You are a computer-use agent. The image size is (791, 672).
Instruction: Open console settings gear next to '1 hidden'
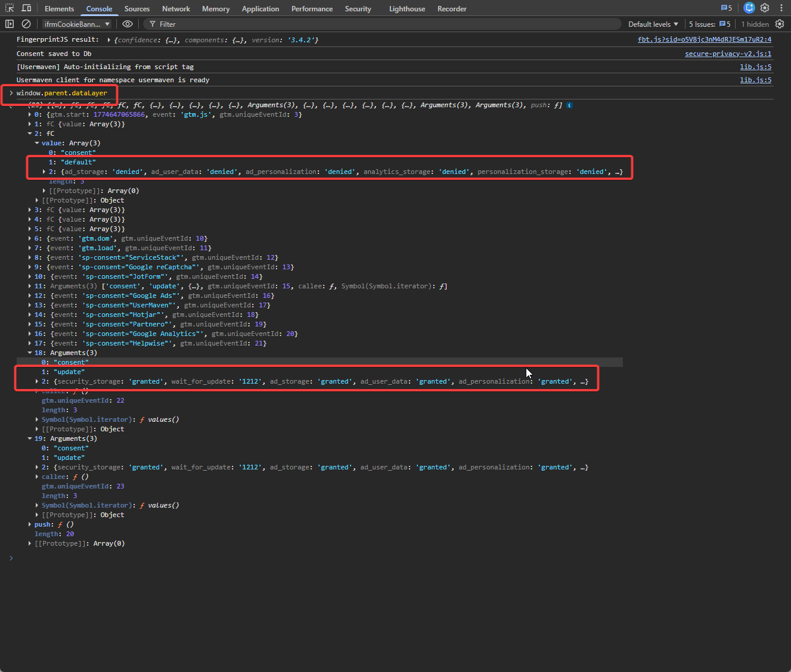point(780,24)
